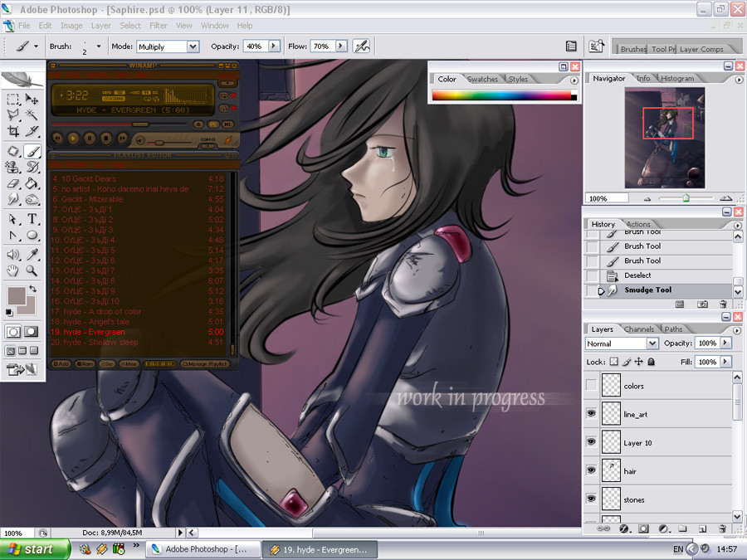Open the Layer menu

point(101,26)
